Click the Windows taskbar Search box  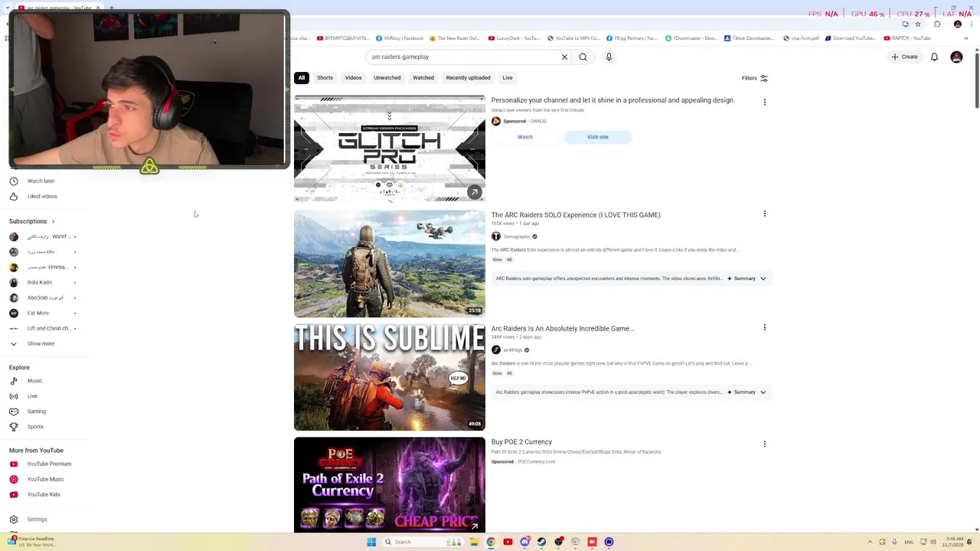(422, 542)
